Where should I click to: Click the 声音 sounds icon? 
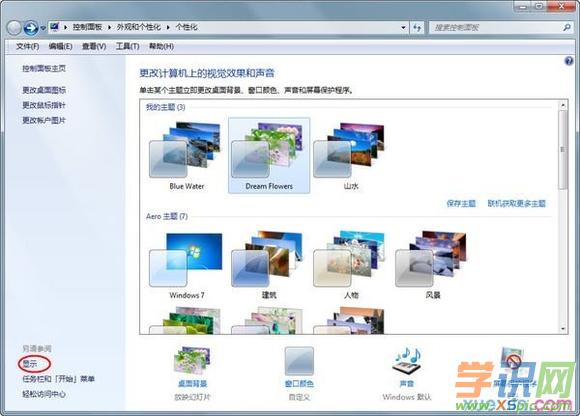407,360
